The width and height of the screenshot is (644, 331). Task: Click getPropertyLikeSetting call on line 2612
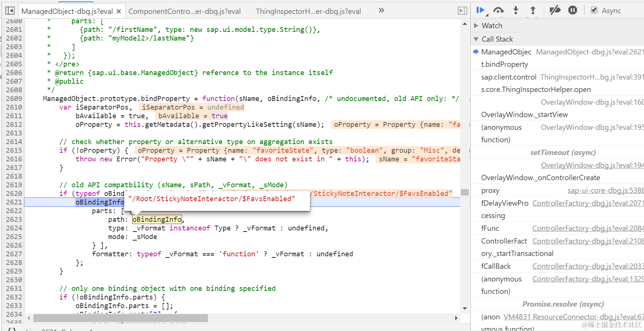[247, 124]
